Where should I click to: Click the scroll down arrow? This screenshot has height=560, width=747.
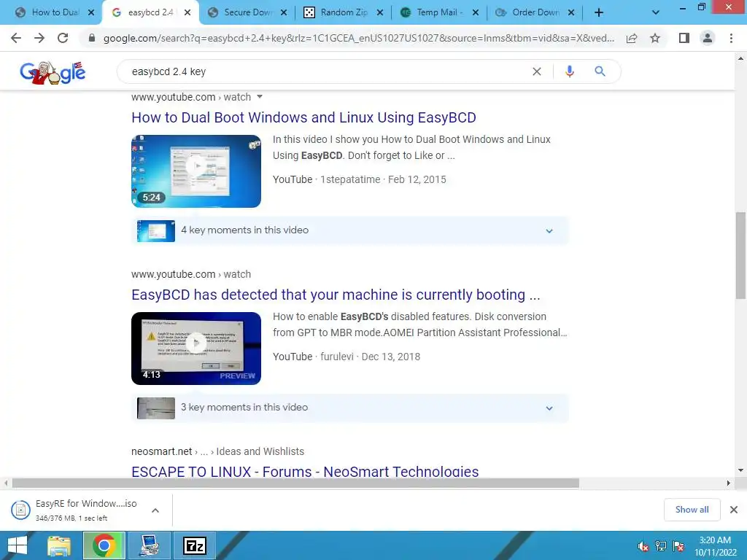740,470
